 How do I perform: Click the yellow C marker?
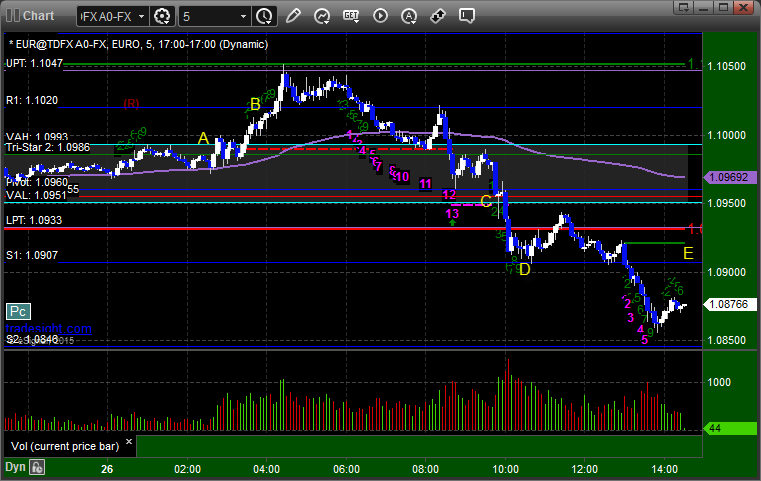coord(486,201)
